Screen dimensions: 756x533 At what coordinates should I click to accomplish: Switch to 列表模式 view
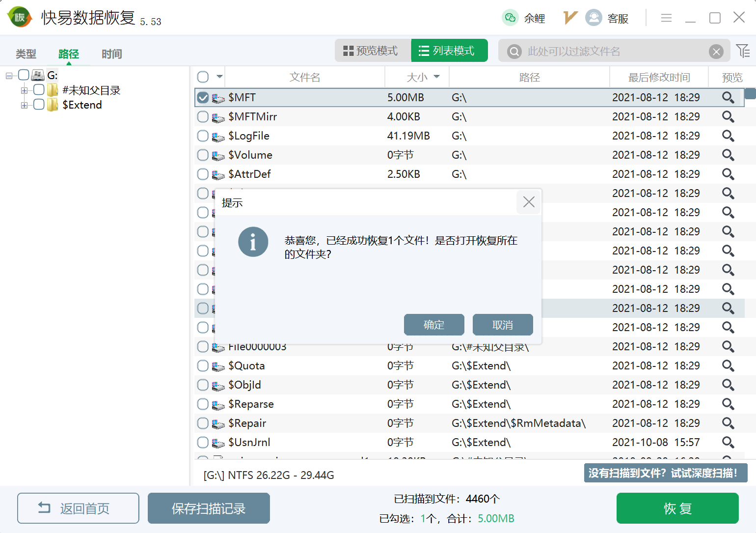point(450,51)
